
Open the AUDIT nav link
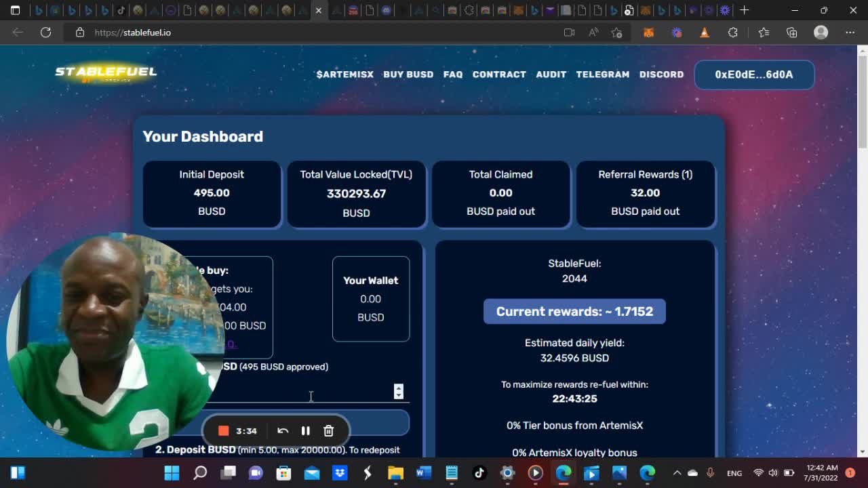[x=551, y=75]
